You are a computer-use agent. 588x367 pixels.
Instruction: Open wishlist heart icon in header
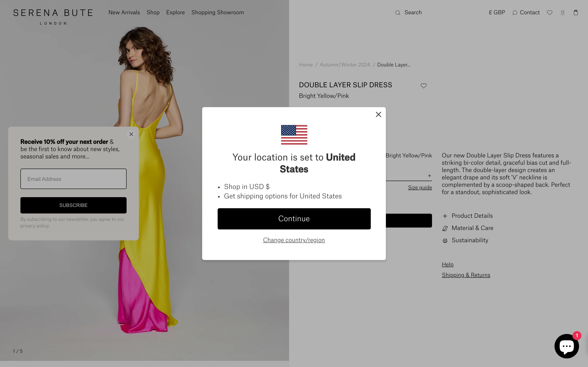click(550, 13)
